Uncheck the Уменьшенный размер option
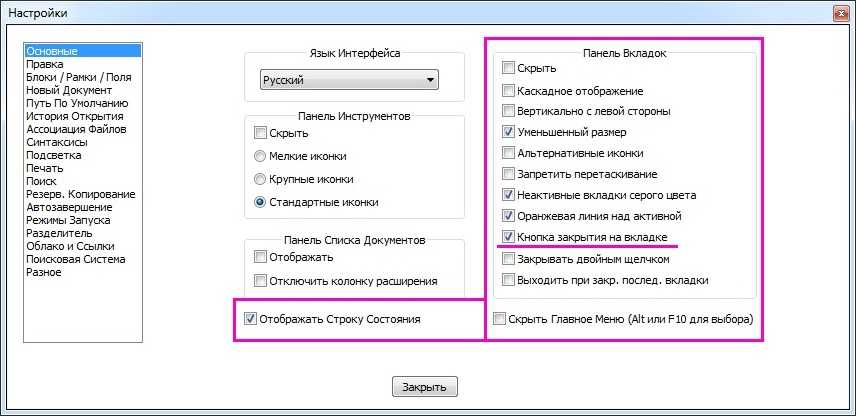Screen dimensions: 856x416 point(510,132)
